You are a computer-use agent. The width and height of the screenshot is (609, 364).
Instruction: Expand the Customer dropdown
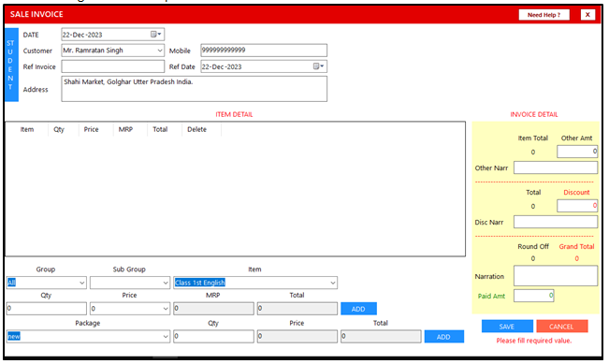click(160, 51)
